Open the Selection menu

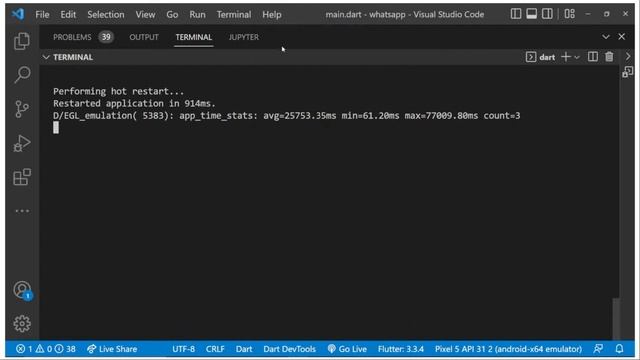click(106, 14)
